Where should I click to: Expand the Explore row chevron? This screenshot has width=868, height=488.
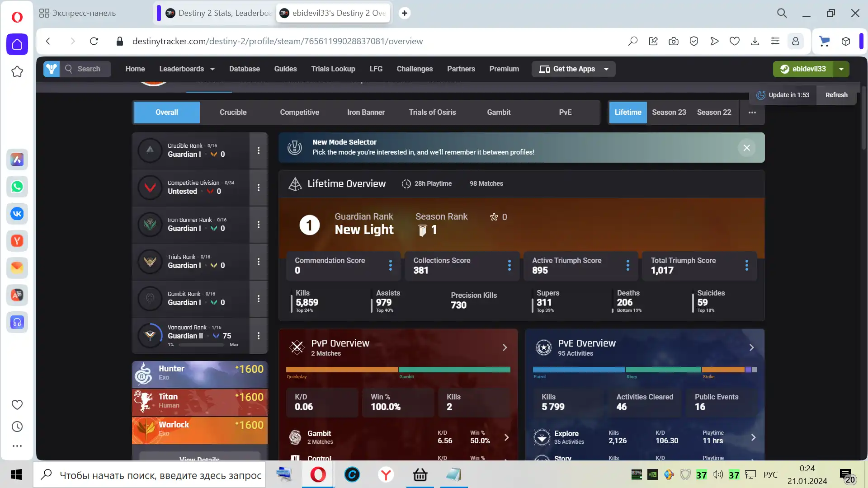pos(753,437)
